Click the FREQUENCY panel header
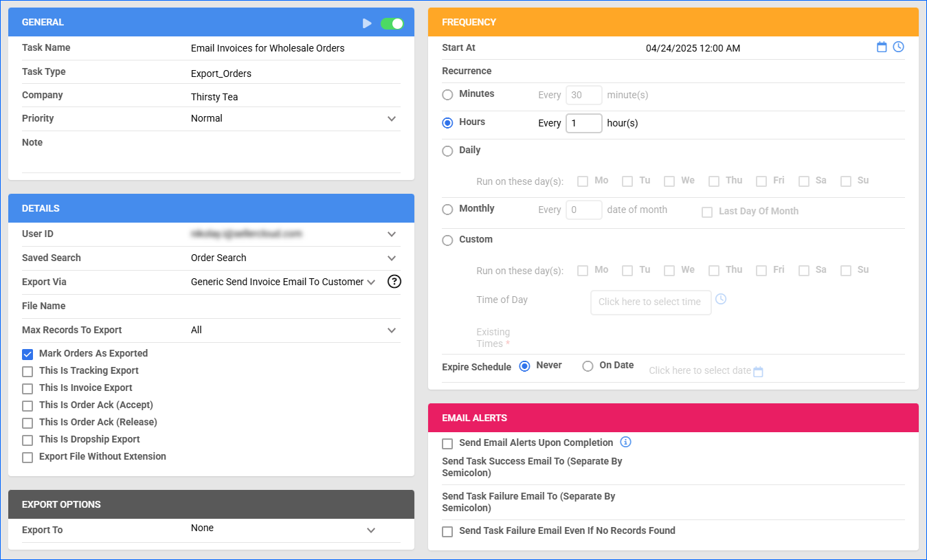Image resolution: width=927 pixels, height=560 pixels. [x=673, y=22]
